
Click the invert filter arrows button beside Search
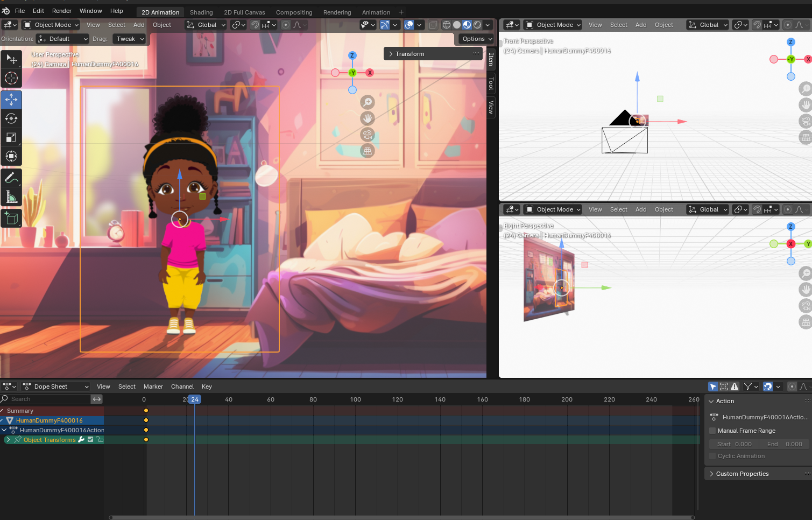(x=97, y=399)
